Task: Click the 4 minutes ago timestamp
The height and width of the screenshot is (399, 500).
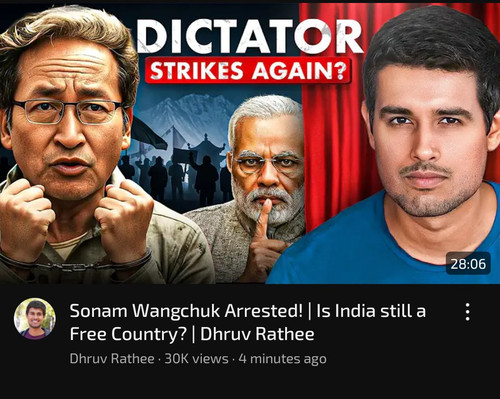Action: [283, 359]
